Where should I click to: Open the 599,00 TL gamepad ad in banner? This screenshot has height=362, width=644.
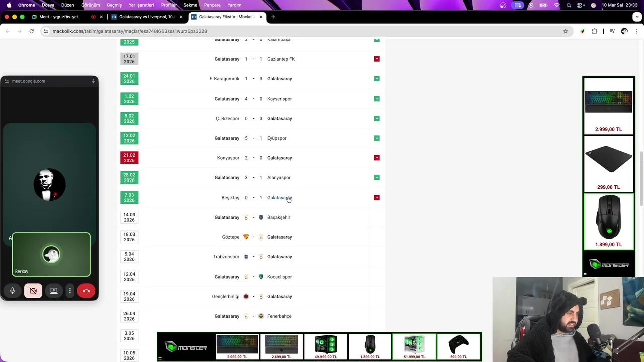point(458,347)
